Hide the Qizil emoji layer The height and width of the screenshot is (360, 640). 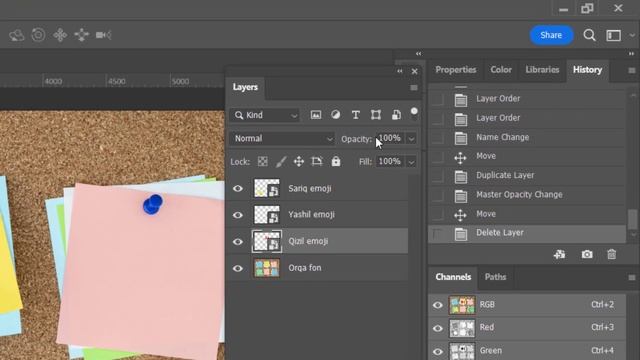[238, 242]
